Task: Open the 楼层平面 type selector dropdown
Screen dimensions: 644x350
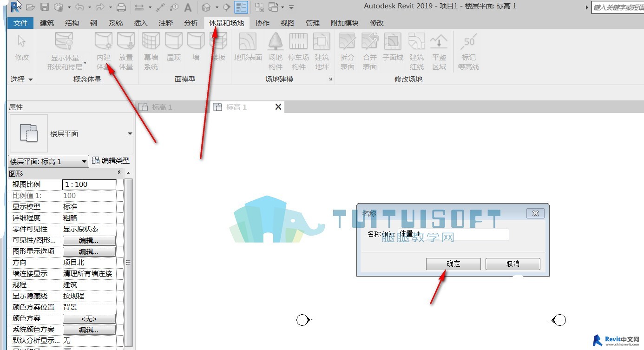Action: click(130, 134)
